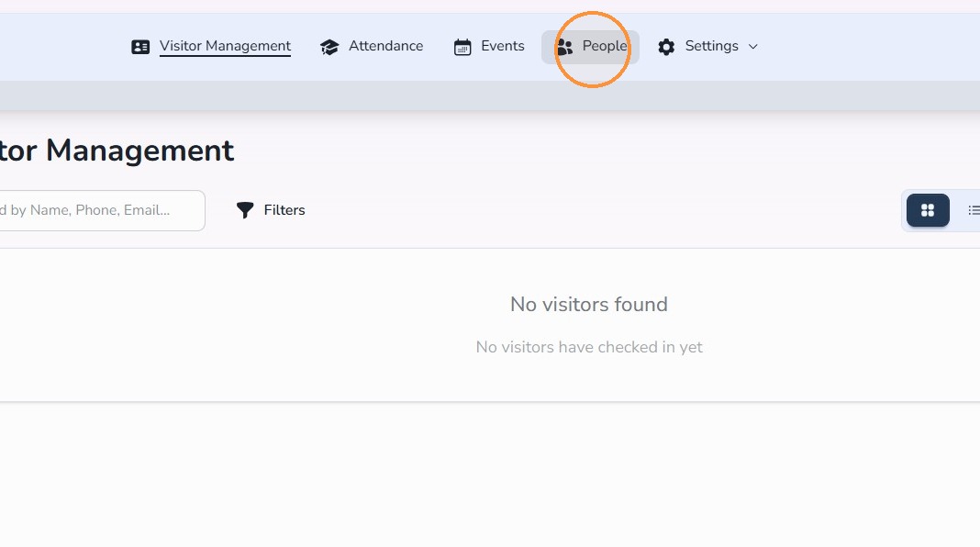Select the People tab text
The image size is (980, 547).
[605, 46]
